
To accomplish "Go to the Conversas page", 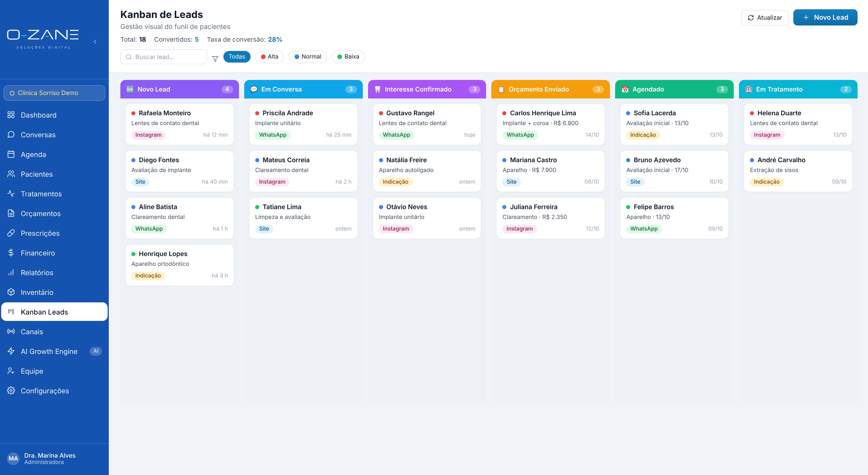I will click(54, 135).
